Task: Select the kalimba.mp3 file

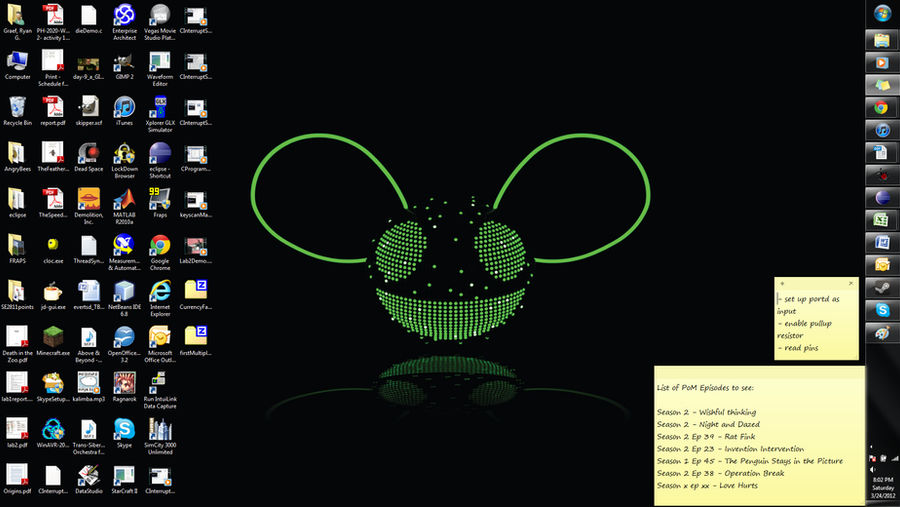Action: pyautogui.click(x=88, y=387)
